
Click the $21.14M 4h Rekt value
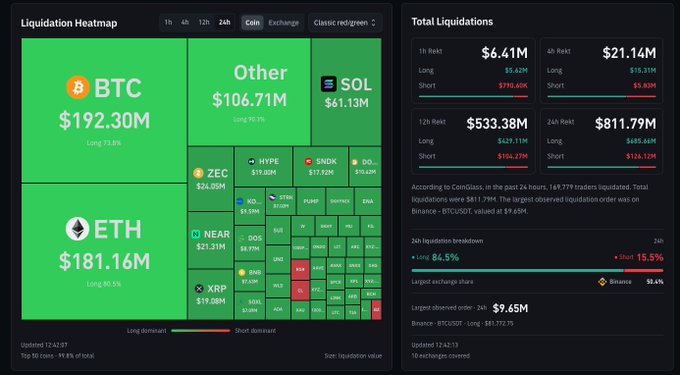(x=629, y=53)
